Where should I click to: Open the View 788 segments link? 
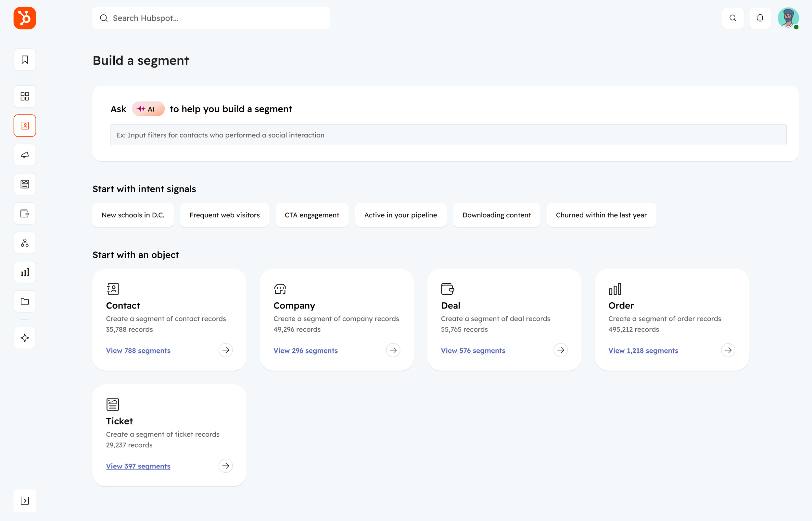pos(138,350)
